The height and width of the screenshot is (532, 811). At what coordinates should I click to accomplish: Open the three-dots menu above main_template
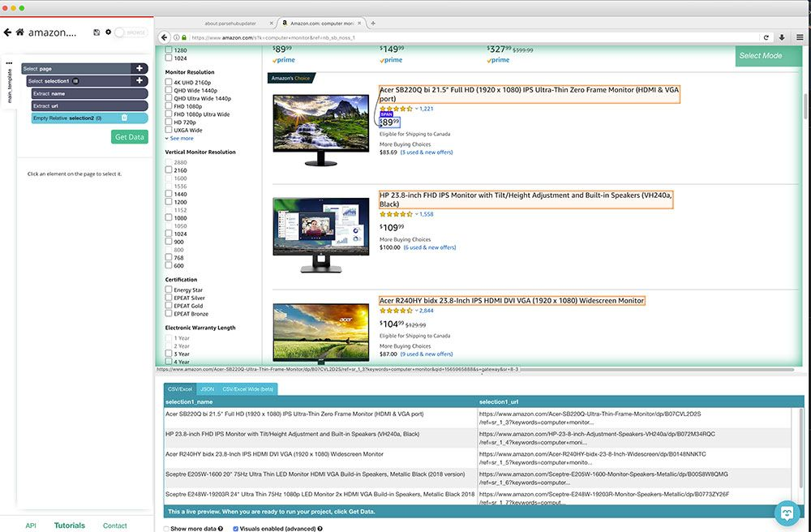click(x=9, y=63)
